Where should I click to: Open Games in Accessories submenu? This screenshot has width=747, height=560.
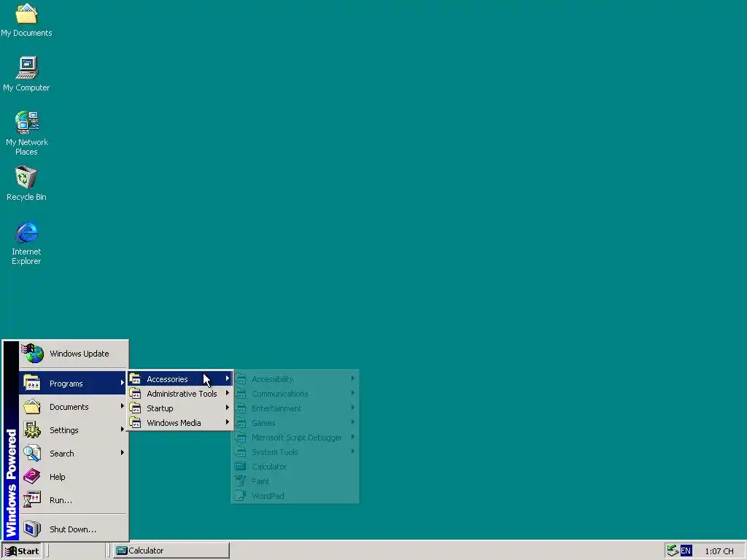295,423
